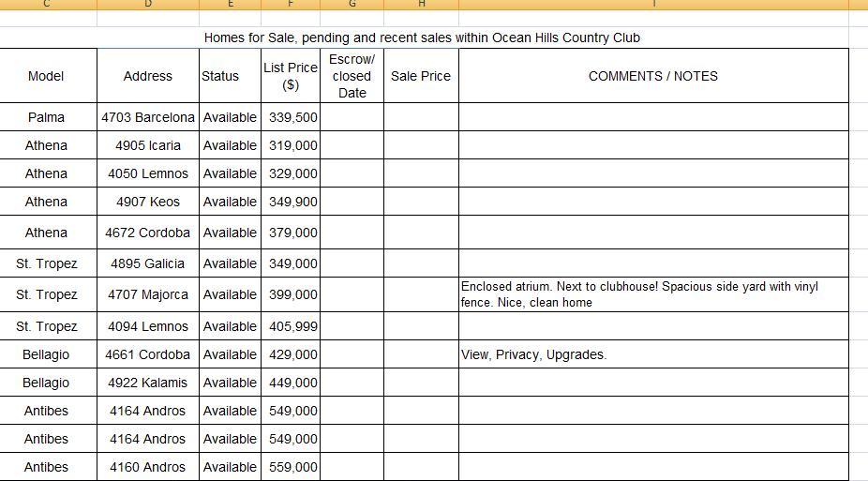Click the Ocean Hills Country Club title cell
Viewport: 868px width, 481px height.
click(422, 38)
